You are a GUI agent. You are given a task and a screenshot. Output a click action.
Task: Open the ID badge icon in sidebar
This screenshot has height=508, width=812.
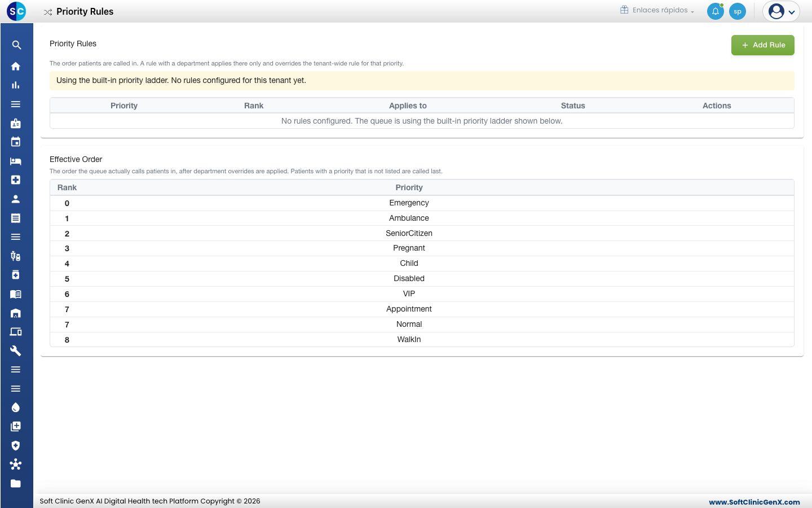coord(16,123)
